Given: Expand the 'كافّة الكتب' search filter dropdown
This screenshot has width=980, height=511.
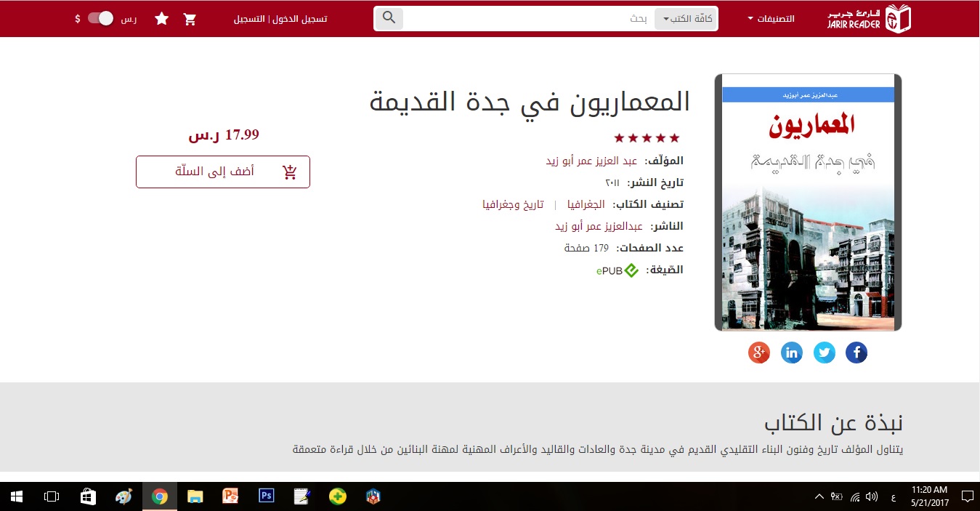Looking at the screenshot, I should coord(686,19).
